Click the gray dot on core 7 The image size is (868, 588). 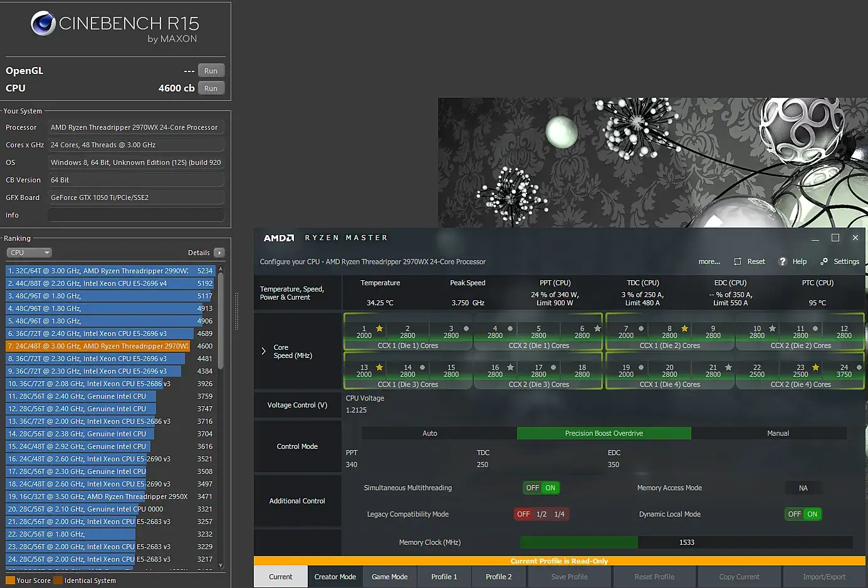(641, 328)
